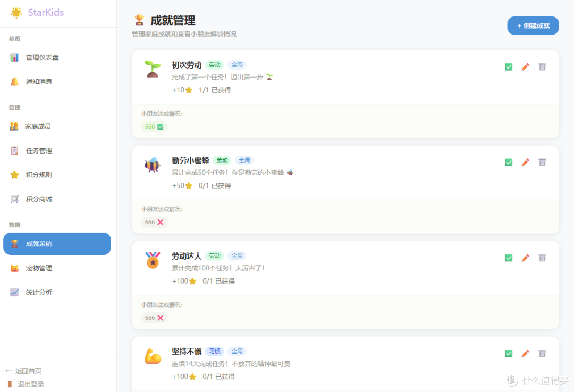Click the trophy icon beside 成就管理
Viewport: 574px width, 392px height.
139,20
